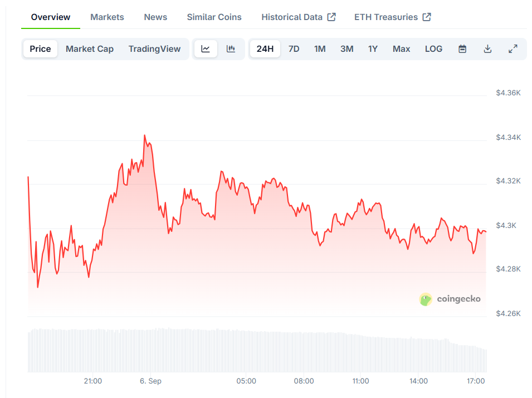Select the Price chart toggle
This screenshot has width=532, height=398.
coord(40,49)
